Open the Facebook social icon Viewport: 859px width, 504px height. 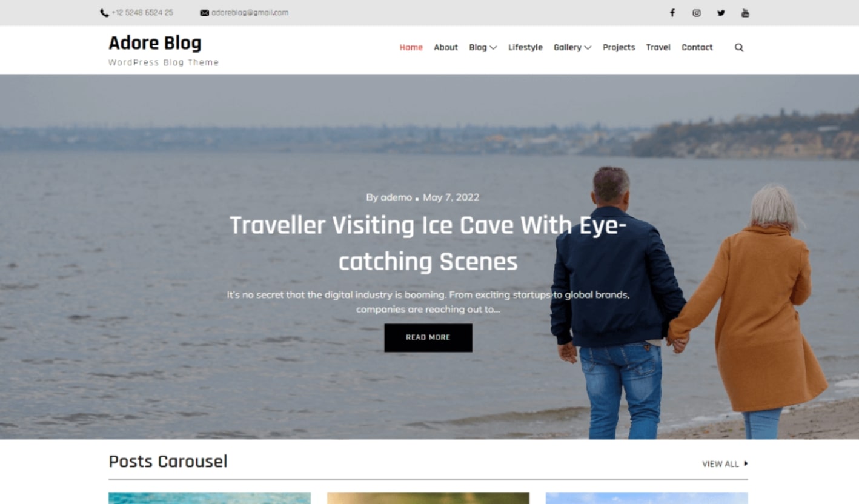point(672,13)
